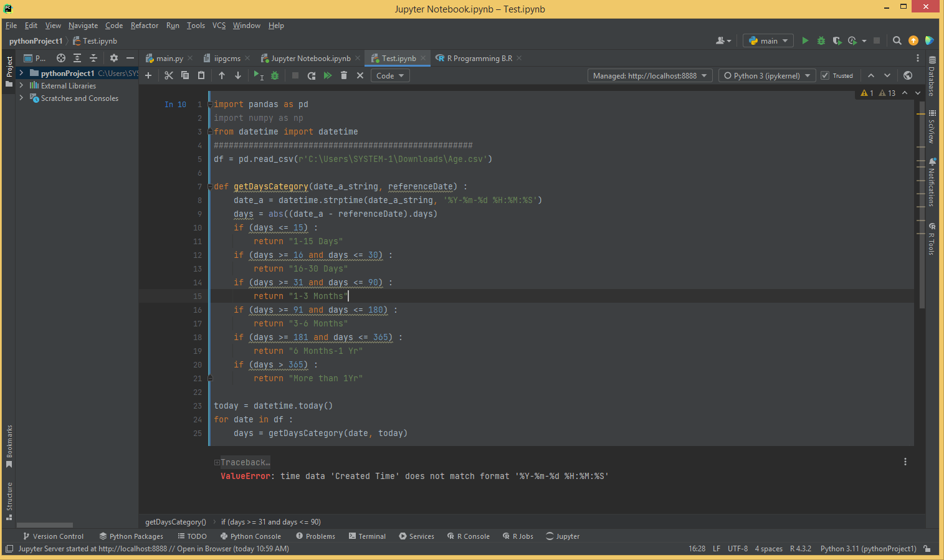Viewport: 944px width, 560px height.
Task: Move the cell up with the arrow icon
Action: (x=222, y=75)
